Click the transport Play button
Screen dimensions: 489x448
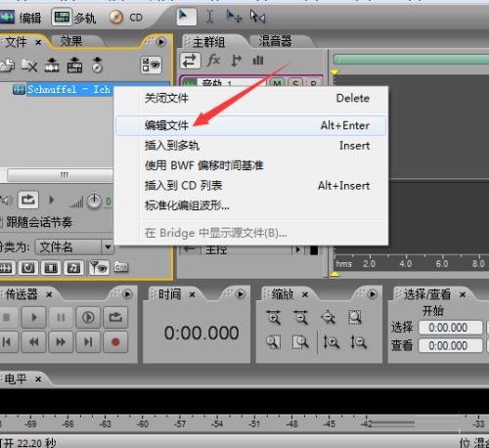pyautogui.click(x=33, y=317)
